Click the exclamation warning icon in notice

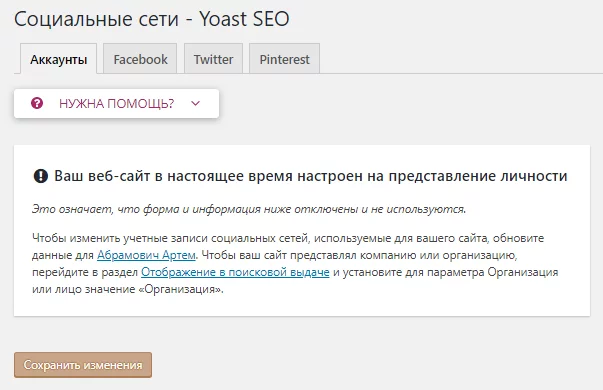click(x=41, y=176)
